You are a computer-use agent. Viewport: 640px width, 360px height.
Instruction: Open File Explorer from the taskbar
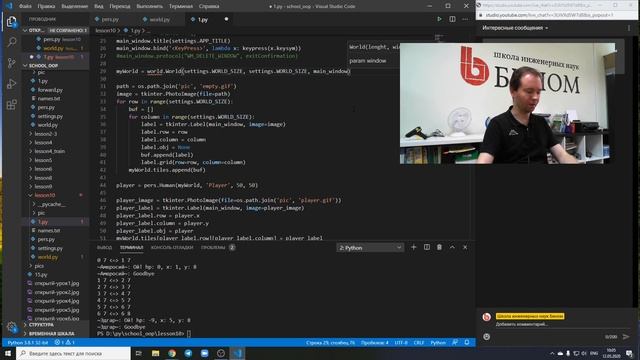click(156, 353)
